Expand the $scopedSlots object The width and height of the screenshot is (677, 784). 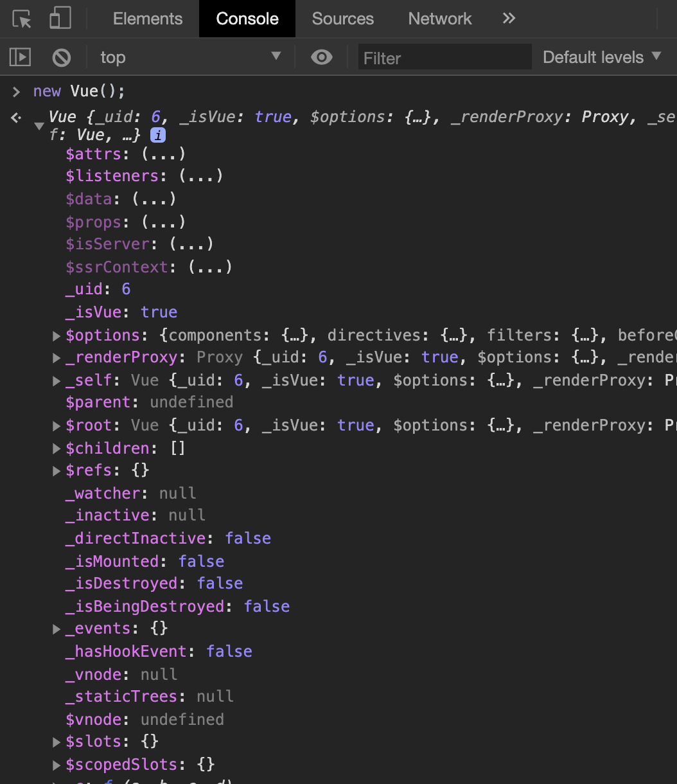point(57,765)
